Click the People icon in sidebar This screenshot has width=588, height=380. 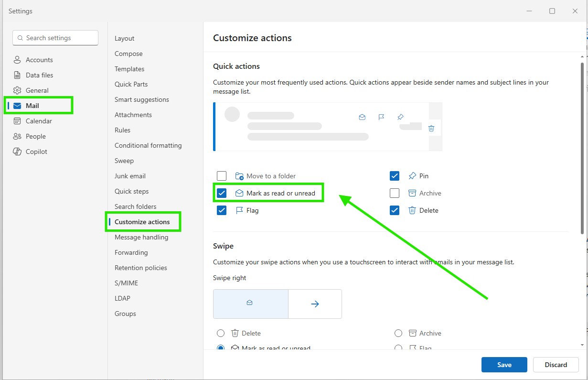(17, 136)
